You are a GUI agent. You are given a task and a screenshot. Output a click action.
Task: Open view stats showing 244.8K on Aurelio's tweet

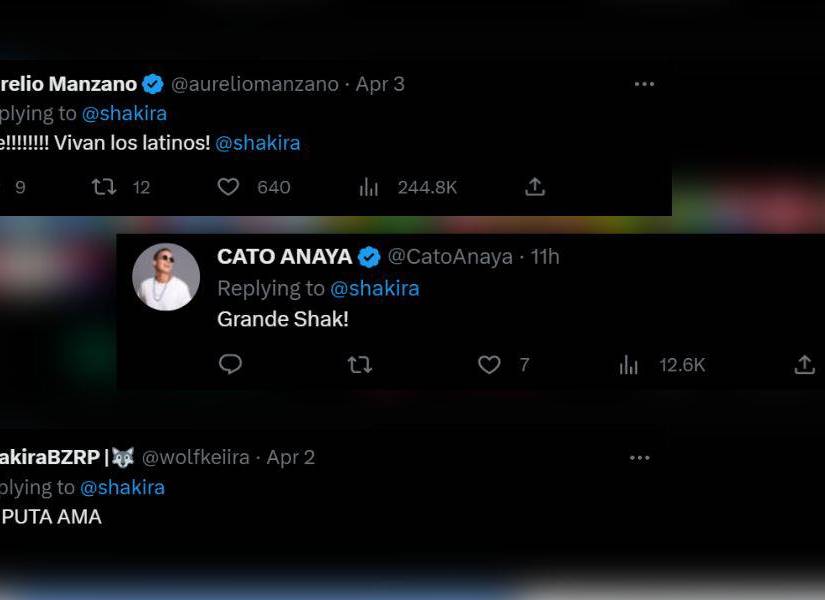click(x=369, y=187)
